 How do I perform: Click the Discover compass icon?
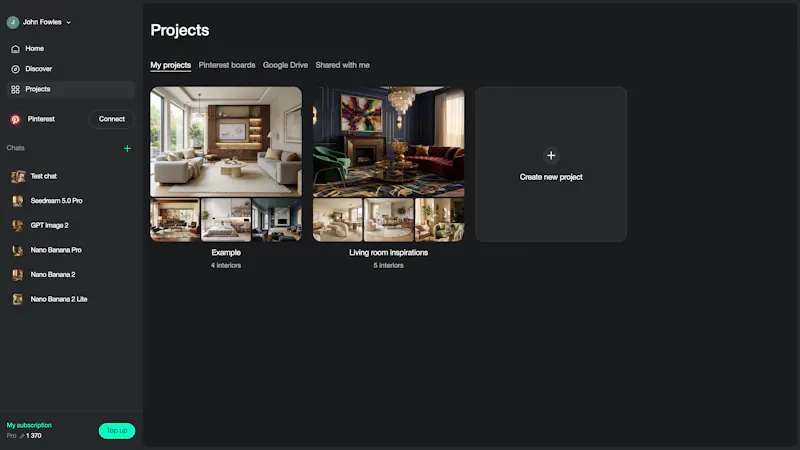coord(15,69)
